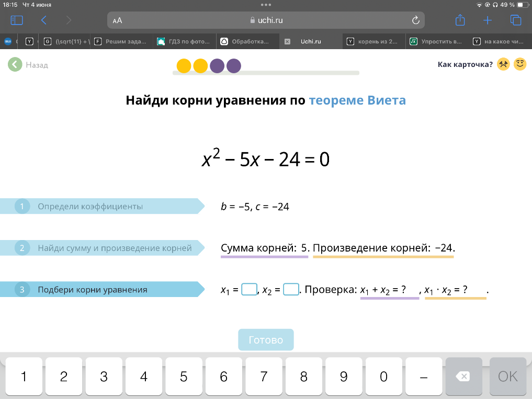Tap the 3 key on keypad
This screenshot has width=532, height=399.
104,377
